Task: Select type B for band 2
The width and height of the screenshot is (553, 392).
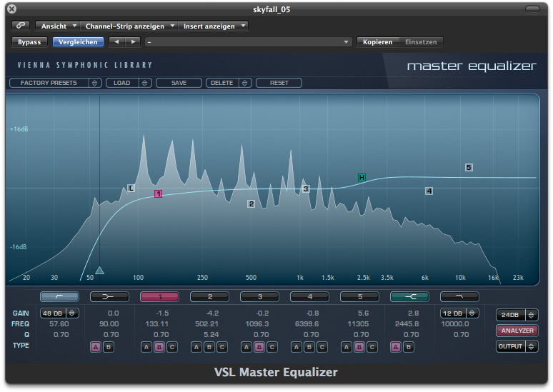Action: (209, 347)
